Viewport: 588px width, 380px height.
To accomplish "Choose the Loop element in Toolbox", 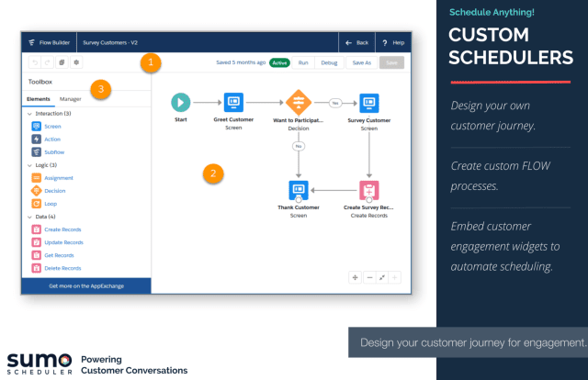I will 36,203.
